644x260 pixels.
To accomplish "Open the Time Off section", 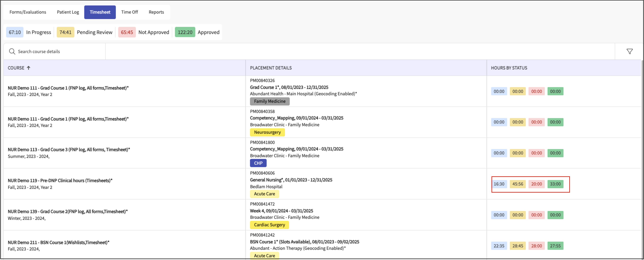I will 130,12.
